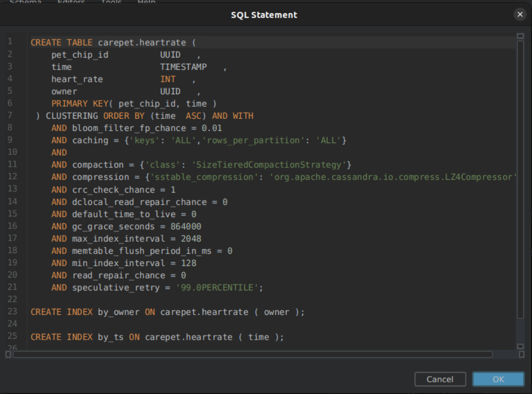Click the gc_grace_seconds value 864000
Image resolution: width=532 pixels, height=394 pixels.
[x=186, y=226]
